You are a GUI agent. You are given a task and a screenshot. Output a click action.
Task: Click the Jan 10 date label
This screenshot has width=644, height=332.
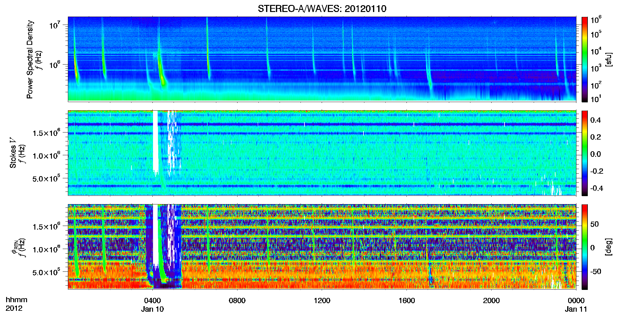[152, 309]
